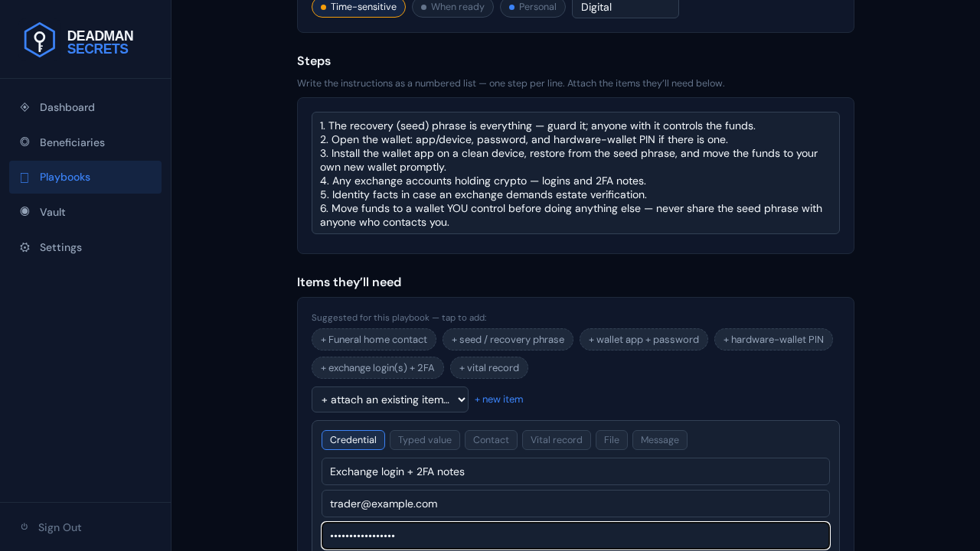Add suggested vital record item
980x551 pixels.
point(488,368)
